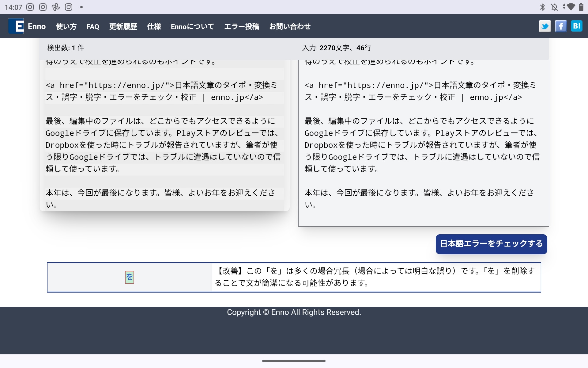Image resolution: width=588 pixels, height=368 pixels.
Task: Click the 【改善】 suggestion description text
Action: point(375,277)
